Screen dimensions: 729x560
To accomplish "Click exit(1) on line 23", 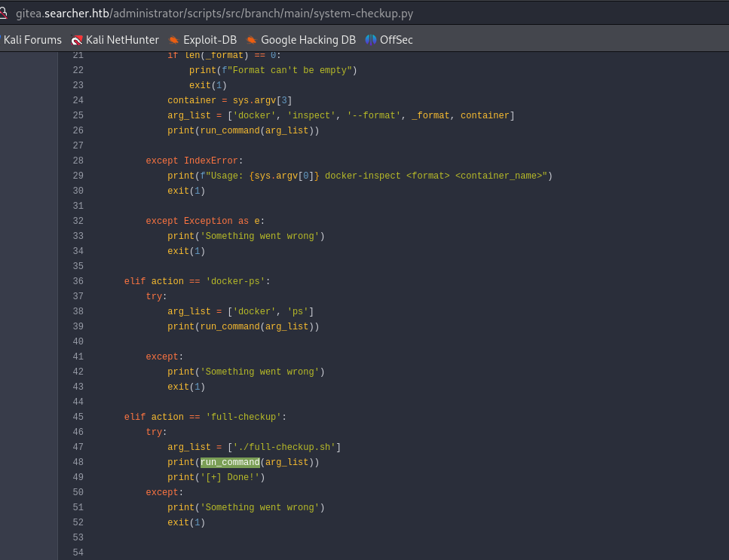I will [x=208, y=85].
